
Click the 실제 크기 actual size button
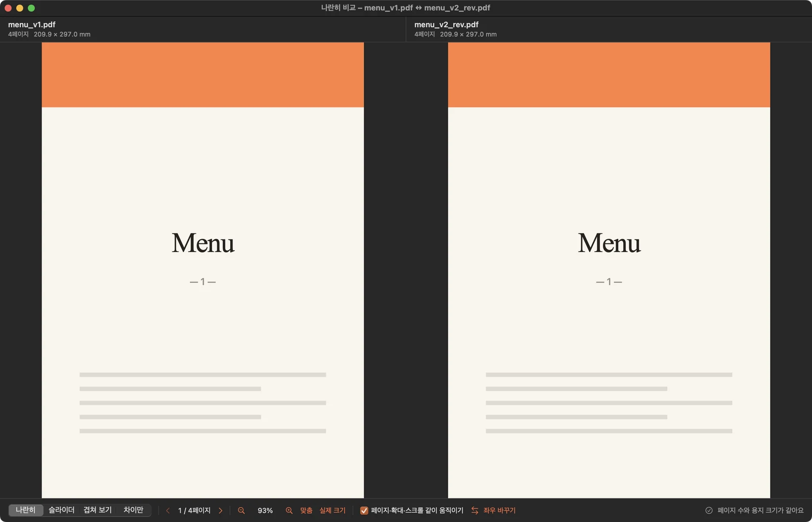pyautogui.click(x=332, y=510)
